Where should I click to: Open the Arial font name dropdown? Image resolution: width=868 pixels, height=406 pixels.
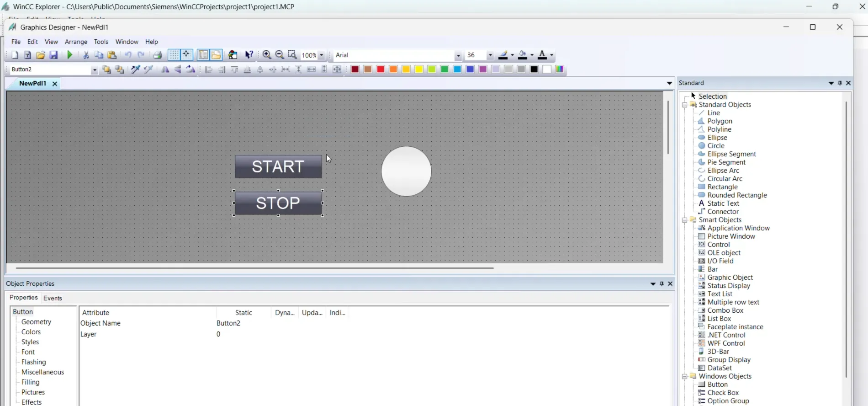pyautogui.click(x=458, y=55)
